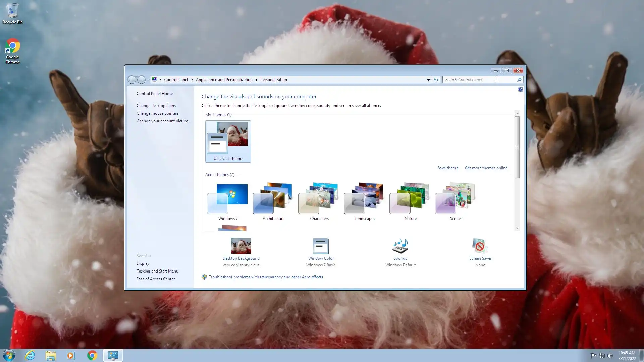
Task: Expand the address bar history dropdown
Action: (x=428, y=80)
